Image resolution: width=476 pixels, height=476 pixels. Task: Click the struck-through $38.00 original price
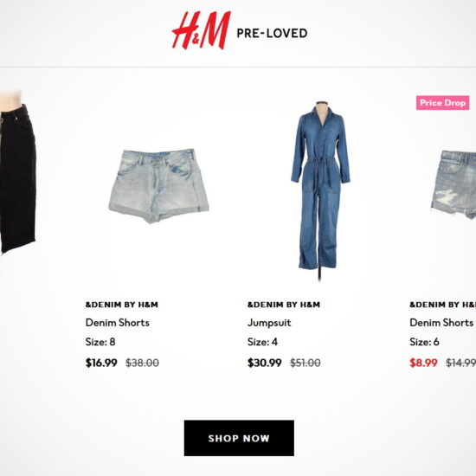pyautogui.click(x=143, y=363)
